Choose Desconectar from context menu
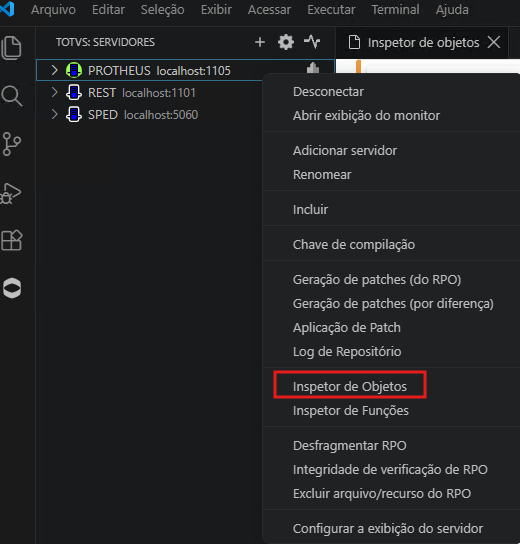 click(328, 92)
